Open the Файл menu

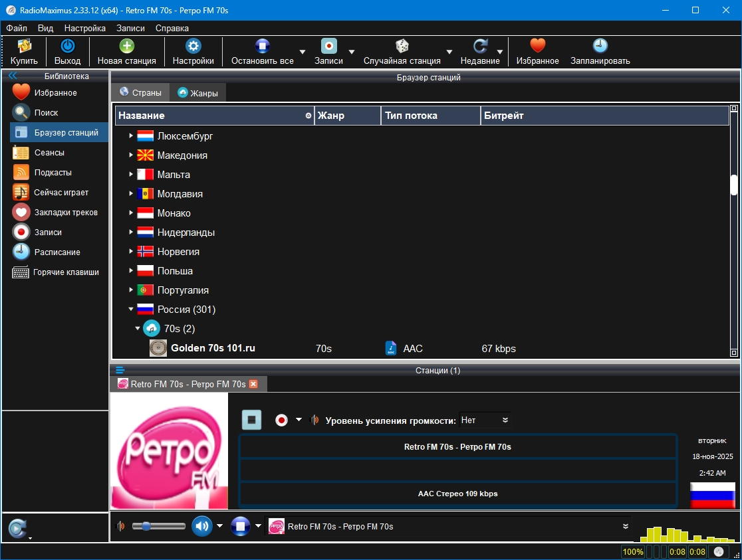[x=17, y=28]
